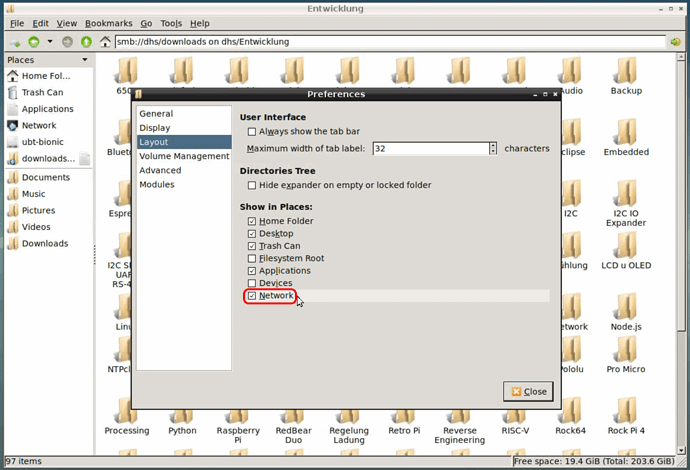Select Applications in Places sidebar
Viewport: 690px width, 470px height.
[48, 109]
